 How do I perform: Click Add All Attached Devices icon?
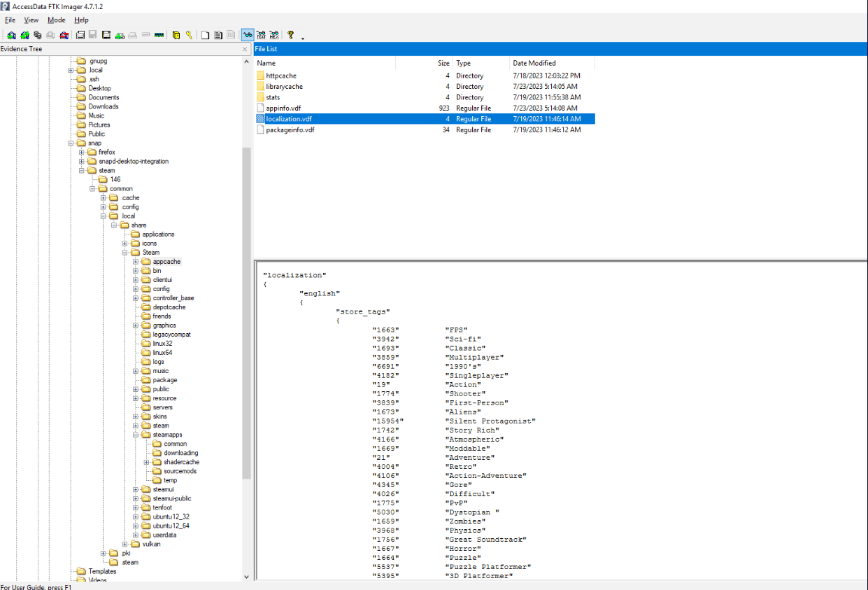(24, 35)
